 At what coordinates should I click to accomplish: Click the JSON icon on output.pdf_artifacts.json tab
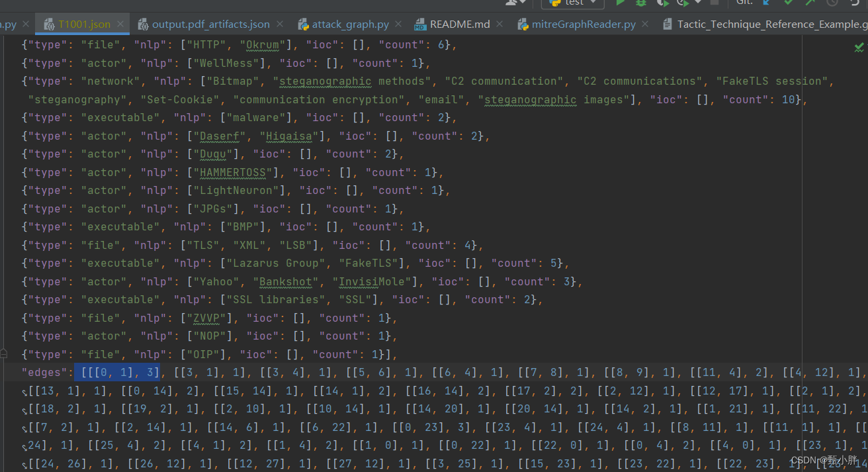click(143, 24)
